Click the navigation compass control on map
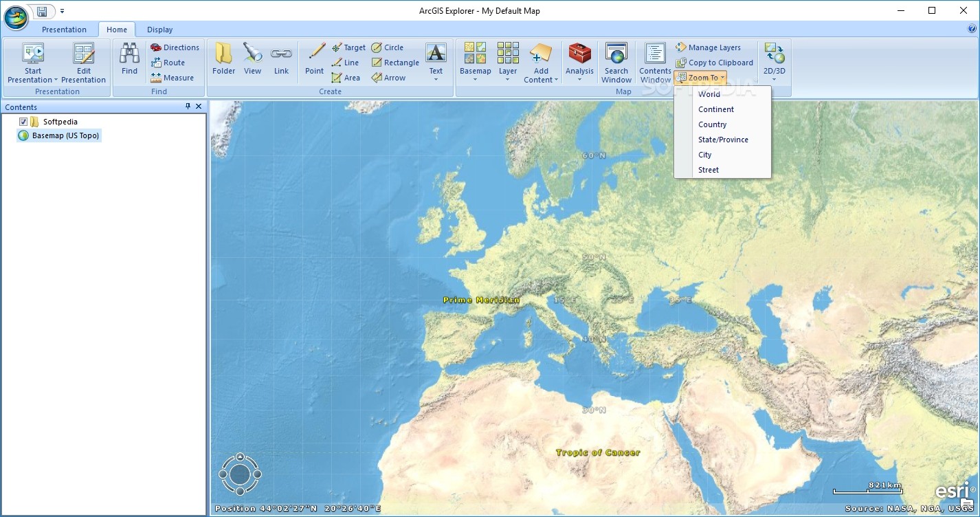Screen dimensions: 980x517 click(x=240, y=474)
